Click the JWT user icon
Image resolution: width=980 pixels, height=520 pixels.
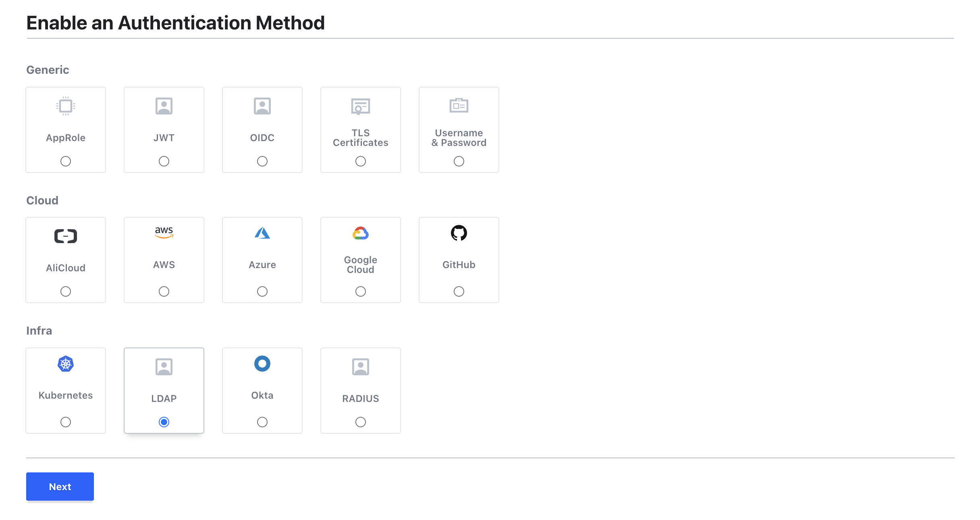point(164,106)
